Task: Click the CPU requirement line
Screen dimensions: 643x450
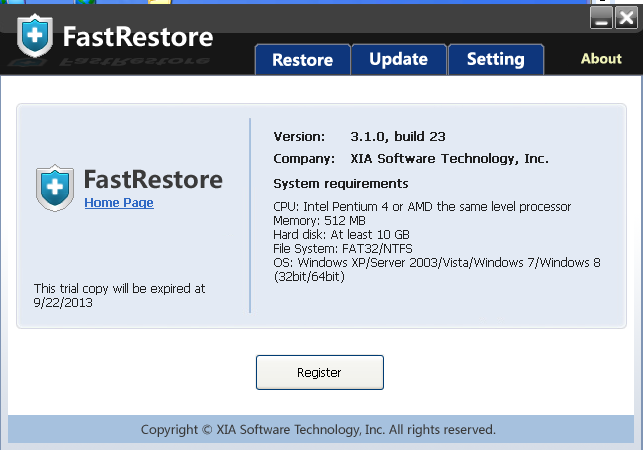Action: (421, 206)
